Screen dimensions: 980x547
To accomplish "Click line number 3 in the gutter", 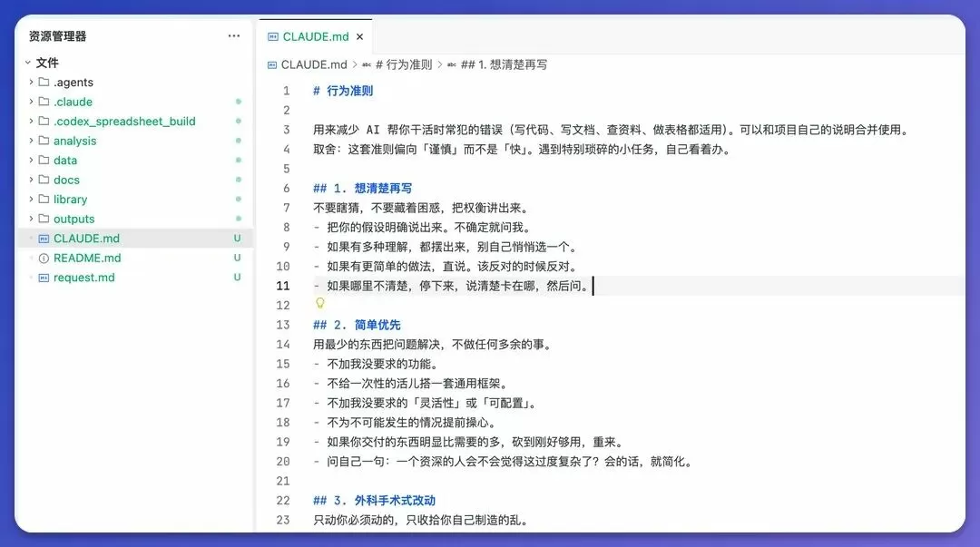I will coord(286,130).
